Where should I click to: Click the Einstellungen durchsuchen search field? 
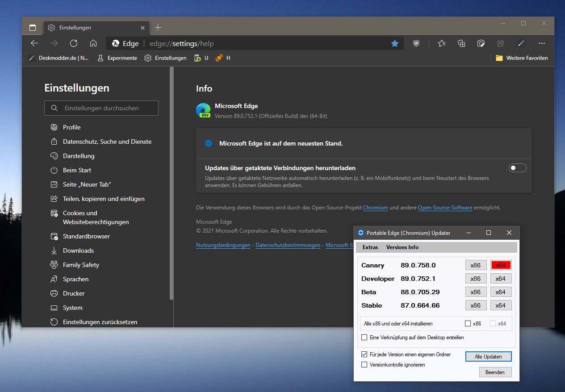click(x=101, y=108)
